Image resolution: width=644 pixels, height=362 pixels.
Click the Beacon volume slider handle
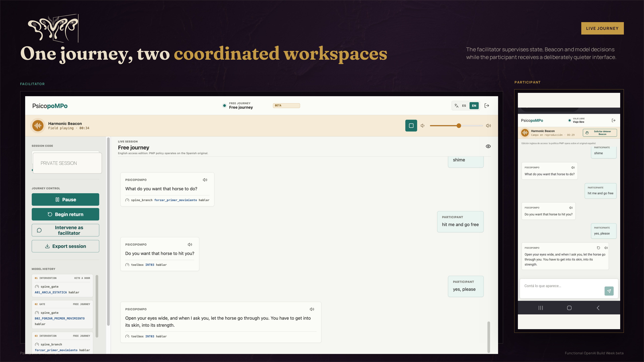point(459,126)
